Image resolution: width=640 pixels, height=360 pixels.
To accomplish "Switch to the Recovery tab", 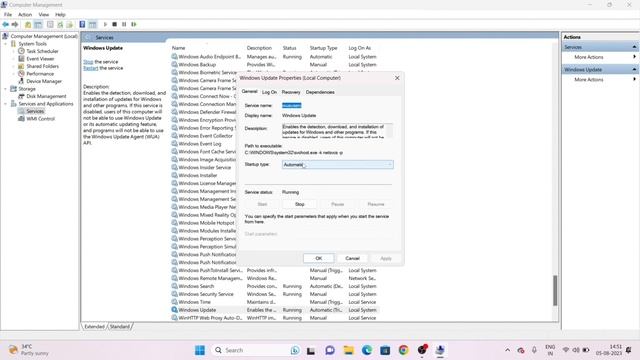I will (x=291, y=92).
